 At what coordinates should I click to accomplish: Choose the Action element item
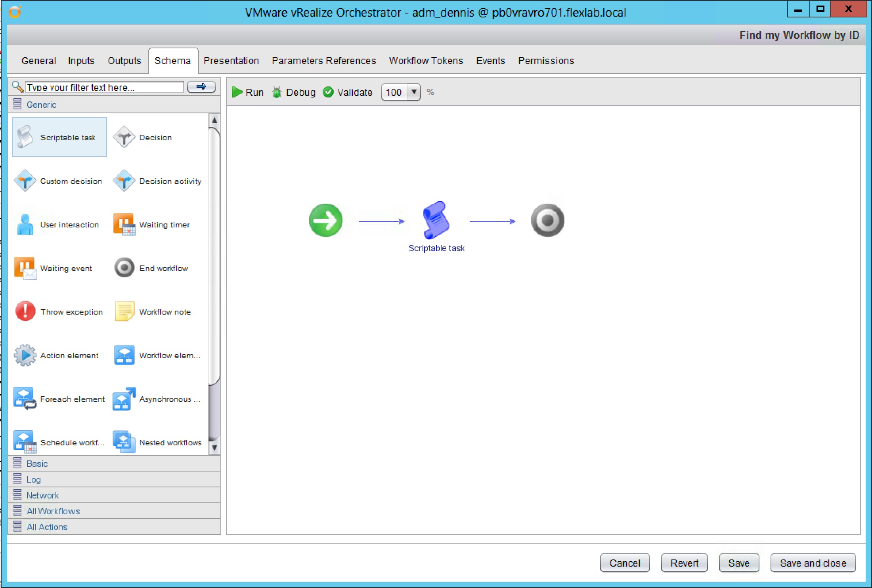pyautogui.click(x=56, y=355)
